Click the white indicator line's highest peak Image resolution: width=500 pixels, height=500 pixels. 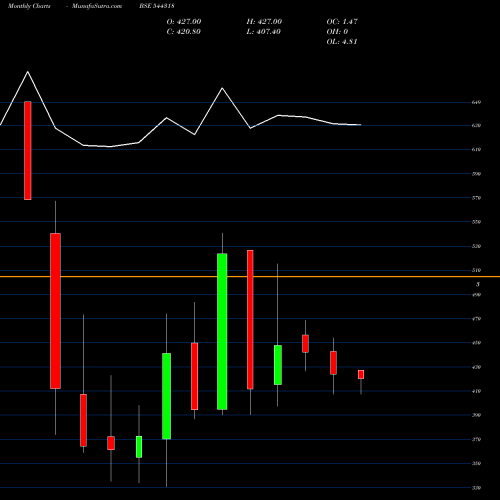[28, 72]
